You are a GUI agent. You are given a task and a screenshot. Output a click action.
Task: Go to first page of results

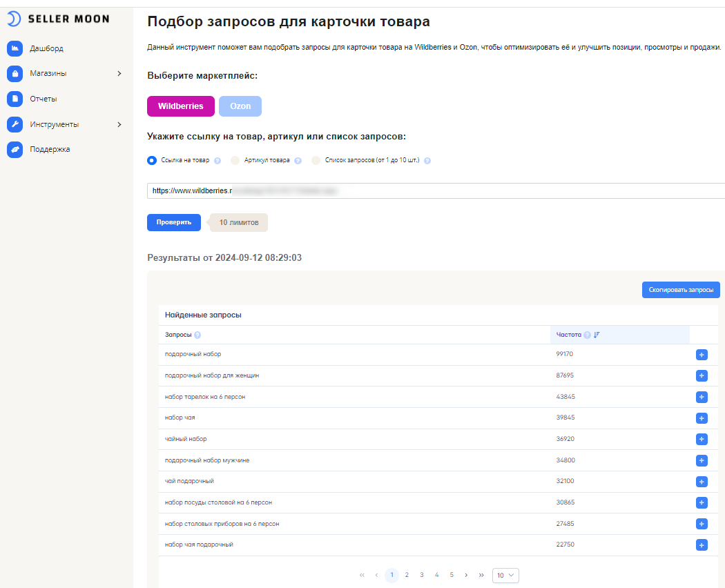[362, 575]
